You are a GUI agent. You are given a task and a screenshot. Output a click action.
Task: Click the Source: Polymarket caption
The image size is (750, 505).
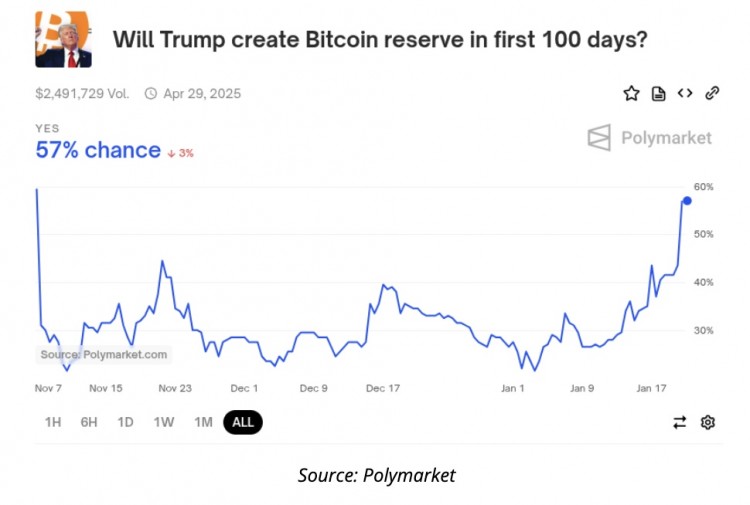(376, 475)
